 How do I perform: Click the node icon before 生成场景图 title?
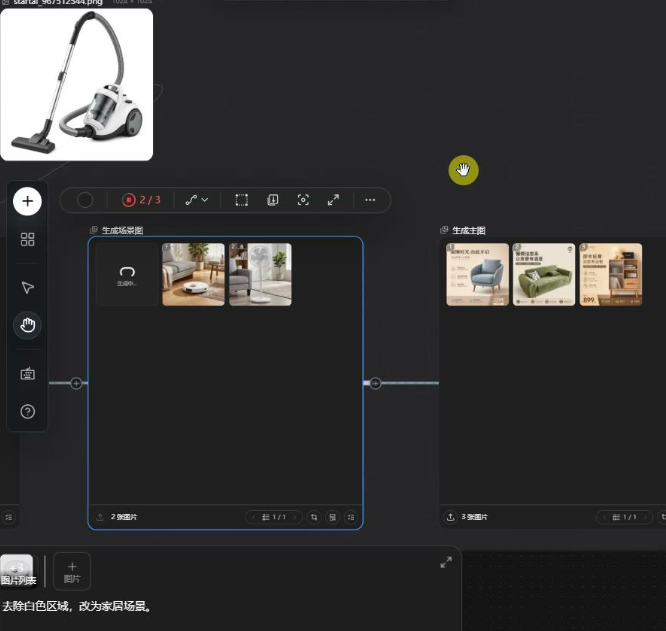coord(94,230)
